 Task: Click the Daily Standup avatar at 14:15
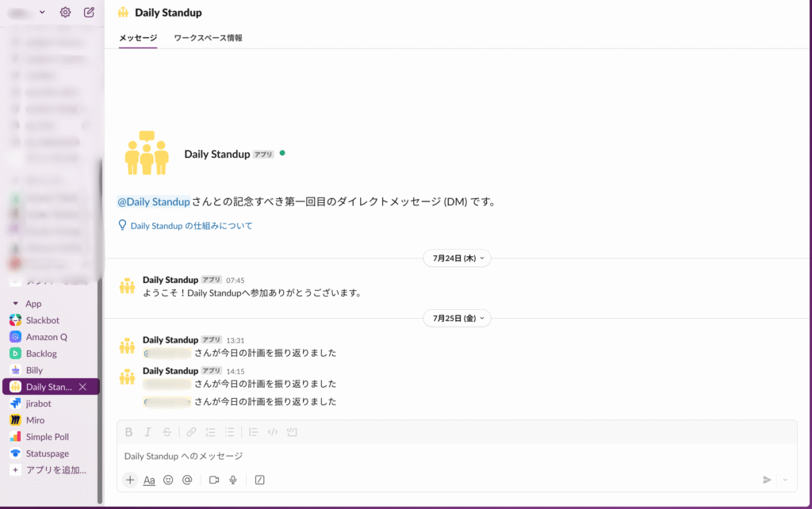tap(128, 377)
